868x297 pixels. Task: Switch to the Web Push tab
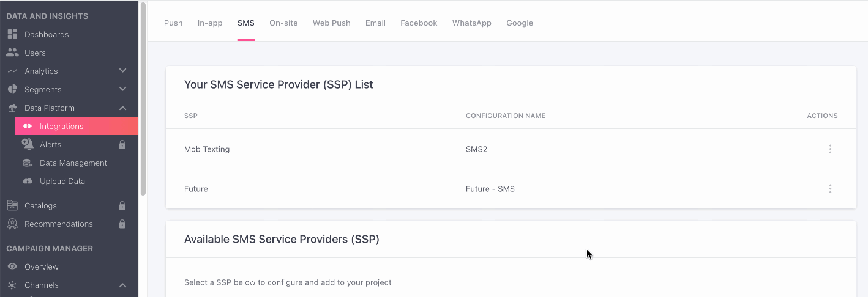pyautogui.click(x=331, y=23)
